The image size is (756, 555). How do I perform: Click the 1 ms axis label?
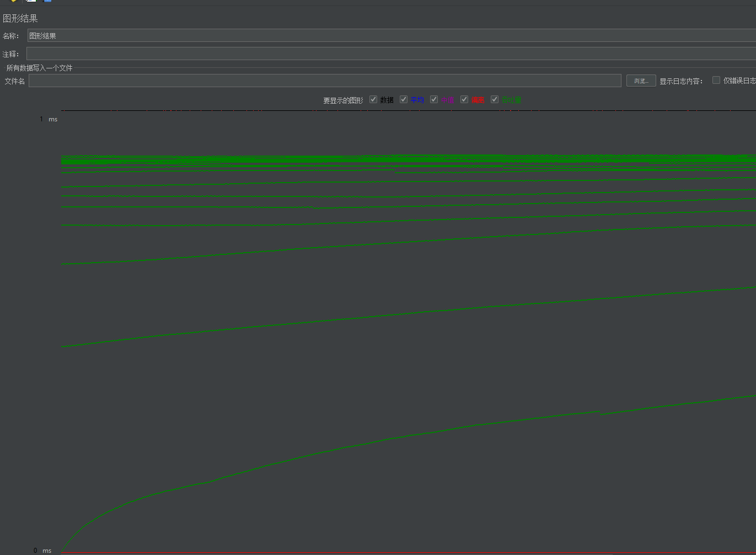click(x=49, y=119)
